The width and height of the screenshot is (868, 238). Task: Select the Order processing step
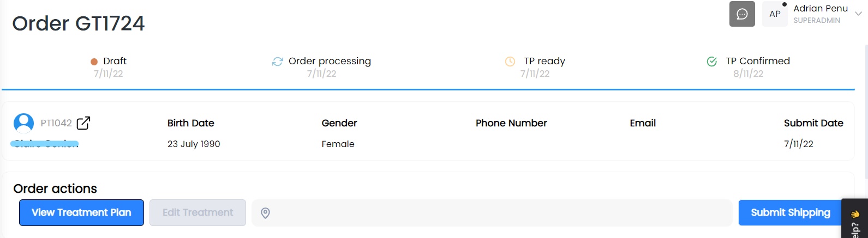point(322,67)
